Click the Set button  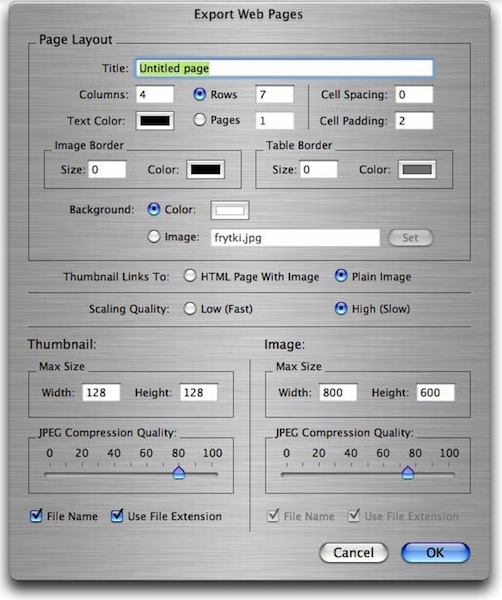[x=411, y=238]
